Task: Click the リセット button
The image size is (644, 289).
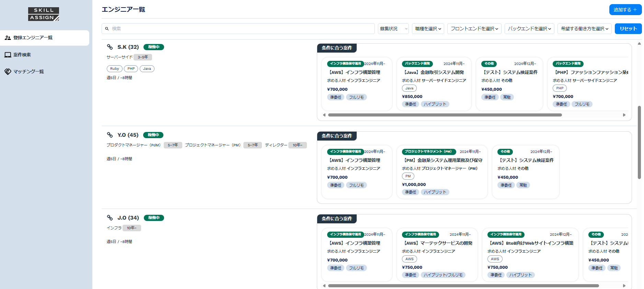Action: point(628,29)
